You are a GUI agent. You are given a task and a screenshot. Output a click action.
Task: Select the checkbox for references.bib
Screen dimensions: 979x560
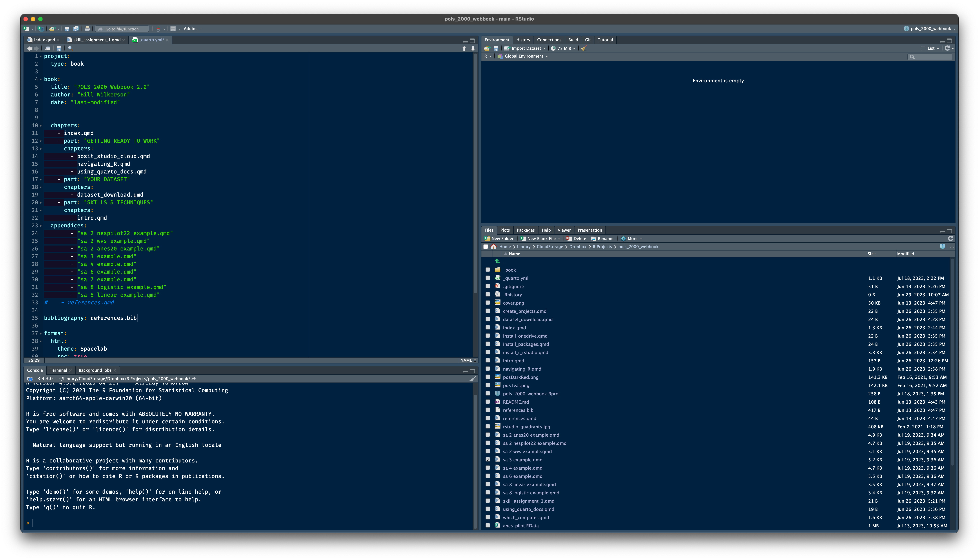tap(488, 410)
